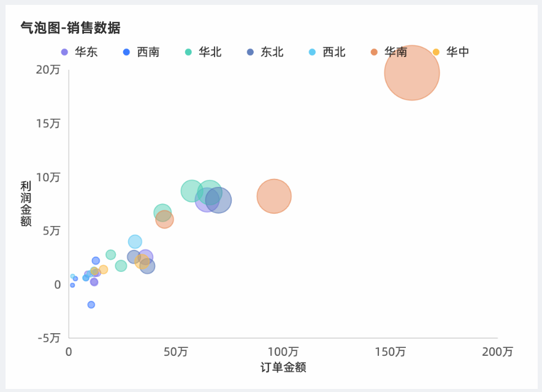
Task: Select the blue bubble below zero profit
Action: click(91, 304)
